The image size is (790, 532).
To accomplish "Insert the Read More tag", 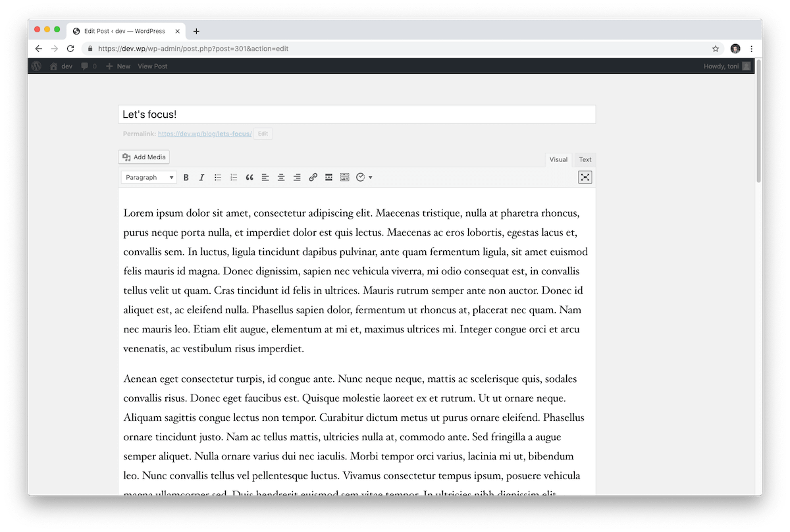I will click(x=329, y=177).
